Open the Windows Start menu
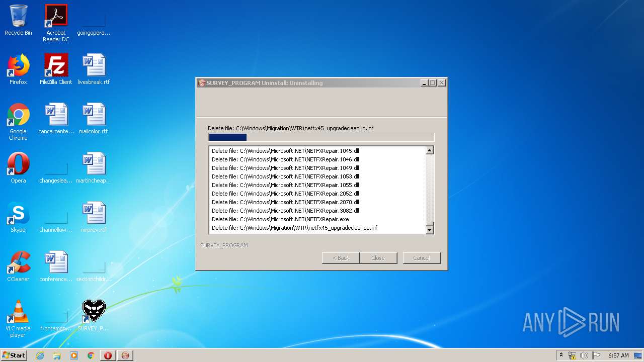644x362 pixels. pyautogui.click(x=14, y=355)
